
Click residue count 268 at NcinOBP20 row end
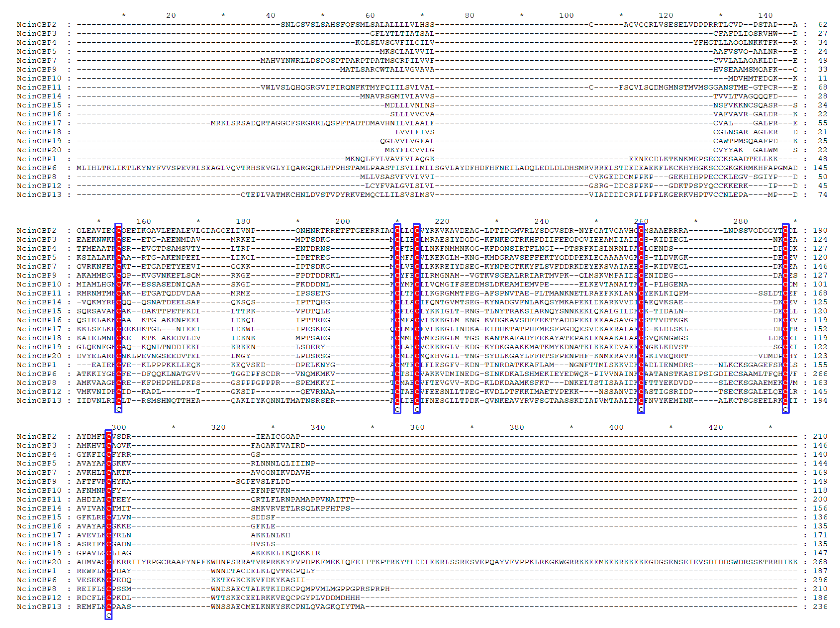pos(820,562)
